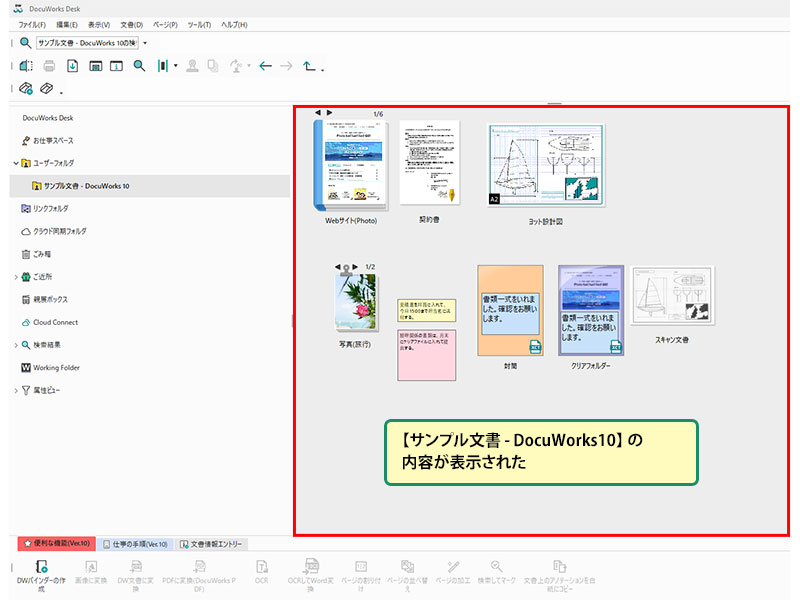
Task: Click the add tray icon with plus
Action: coord(26,89)
